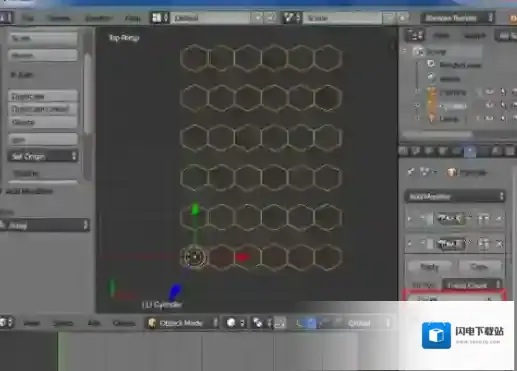Click the green Y-axis manipulator arrow
Viewport: 517px width, 371px height.
[x=195, y=209]
